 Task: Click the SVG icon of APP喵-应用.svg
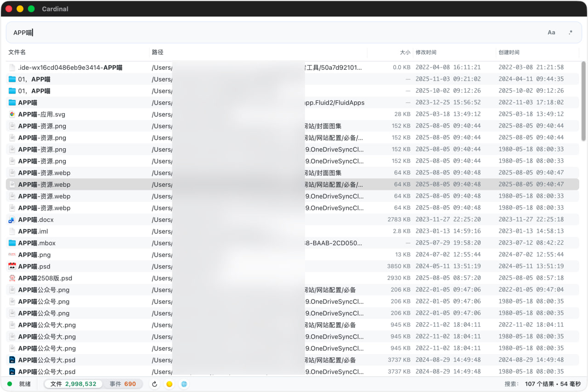[x=12, y=114]
